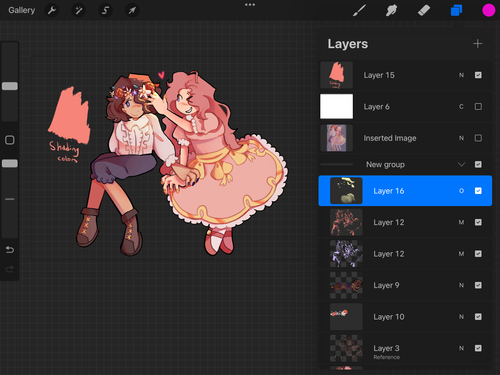Viewport: 500px width, 375px height.
Task: Show the Inserted Image layer
Action: click(x=478, y=138)
